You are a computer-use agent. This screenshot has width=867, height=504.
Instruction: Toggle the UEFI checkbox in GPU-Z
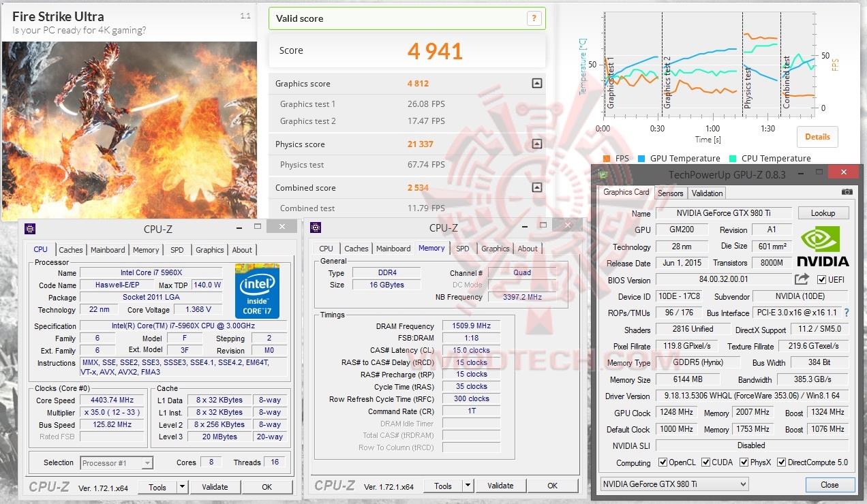pyautogui.click(x=821, y=279)
